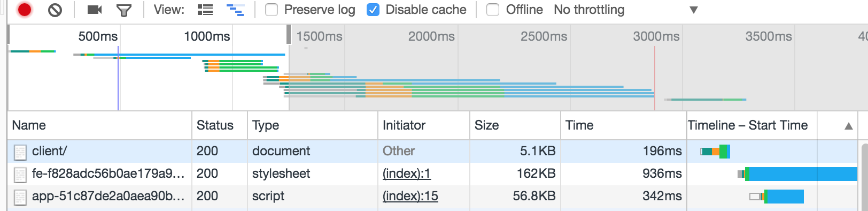The image size is (868, 211).
Task: Sort by the Status column header
Action: (220, 125)
